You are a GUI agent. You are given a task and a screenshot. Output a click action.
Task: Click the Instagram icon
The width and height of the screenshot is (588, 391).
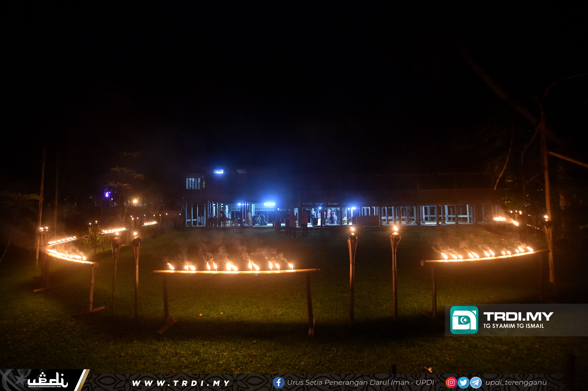(451, 382)
